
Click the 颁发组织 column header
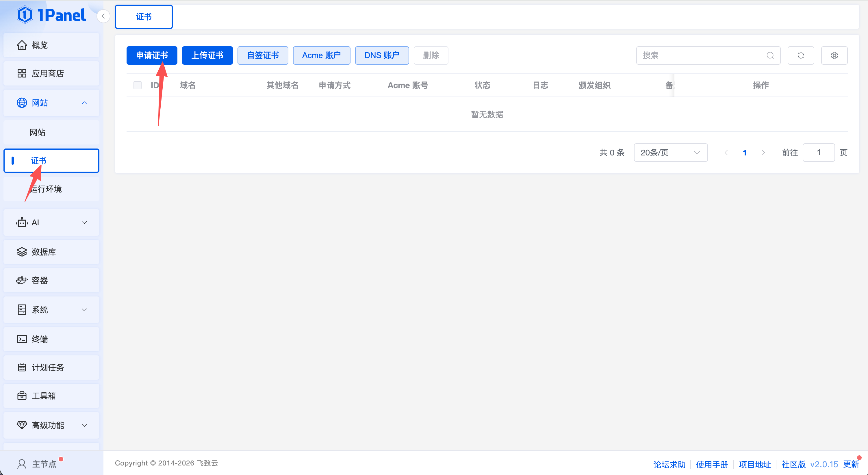coord(594,85)
